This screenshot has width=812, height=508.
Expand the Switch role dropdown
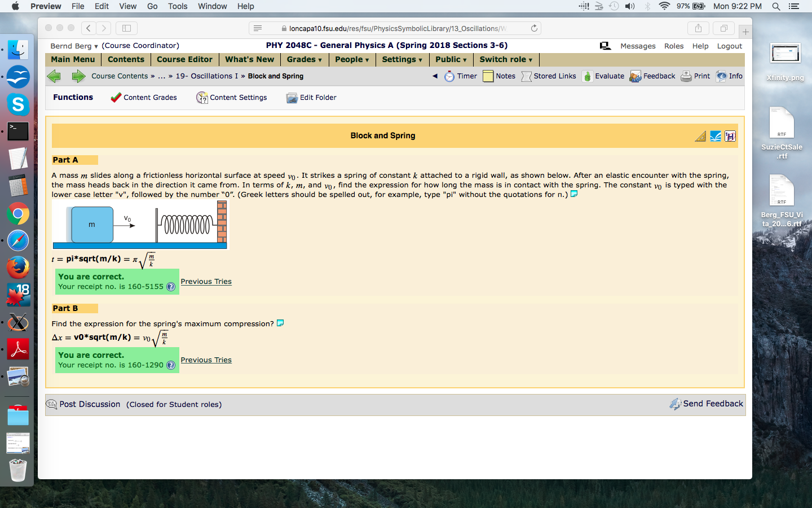[x=506, y=59]
